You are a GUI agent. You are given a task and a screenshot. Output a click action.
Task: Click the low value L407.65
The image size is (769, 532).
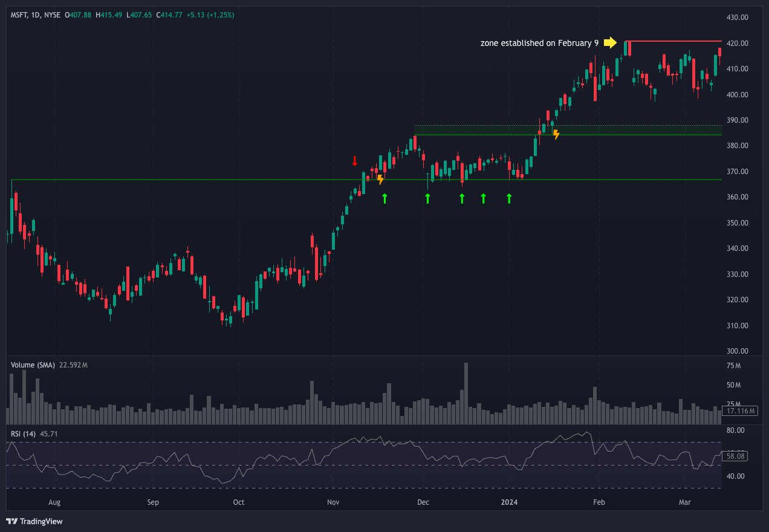pos(139,15)
